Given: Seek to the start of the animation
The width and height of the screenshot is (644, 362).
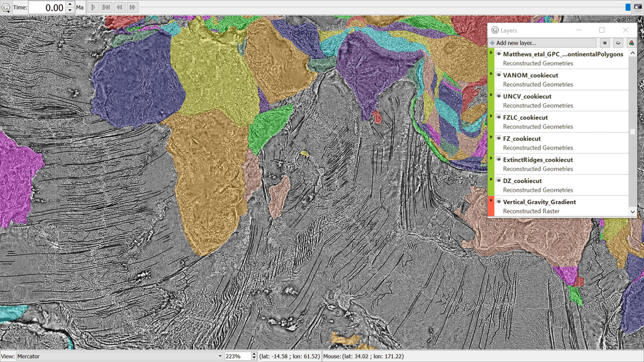Looking at the screenshot, I should tap(107, 7).
